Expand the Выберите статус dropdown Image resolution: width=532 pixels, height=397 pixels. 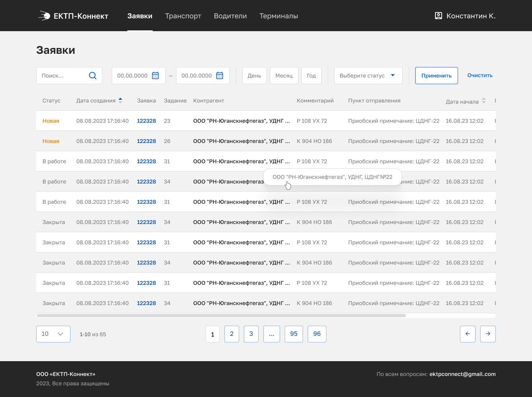[x=368, y=76]
